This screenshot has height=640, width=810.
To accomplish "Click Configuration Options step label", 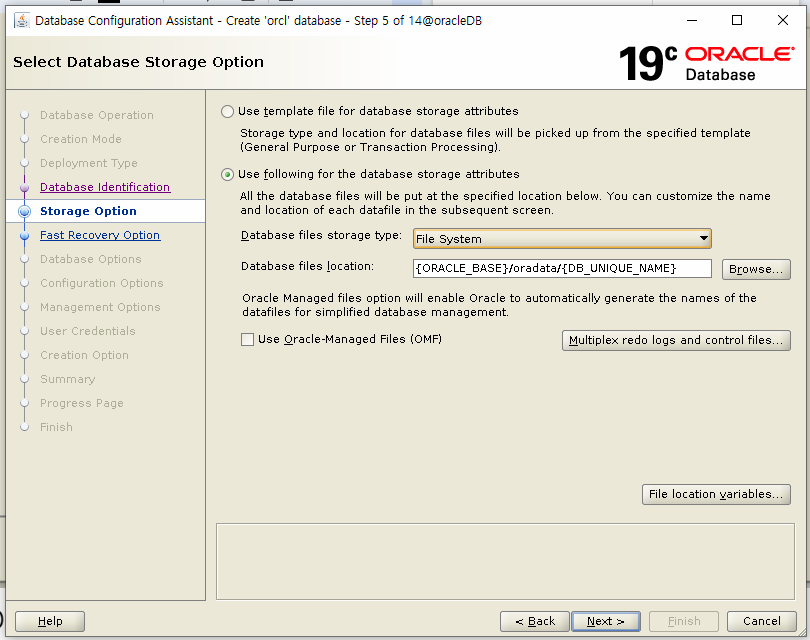I will 102,283.
